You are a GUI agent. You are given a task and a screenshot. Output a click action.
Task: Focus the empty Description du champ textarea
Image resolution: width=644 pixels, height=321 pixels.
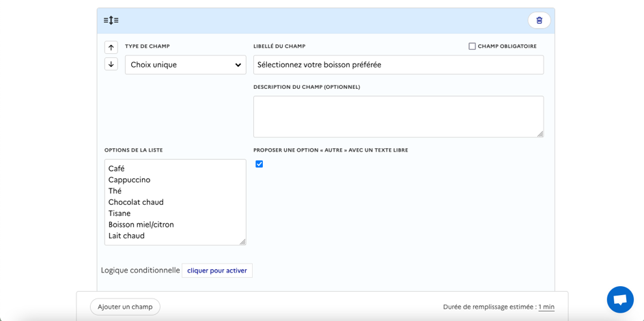pos(398,116)
